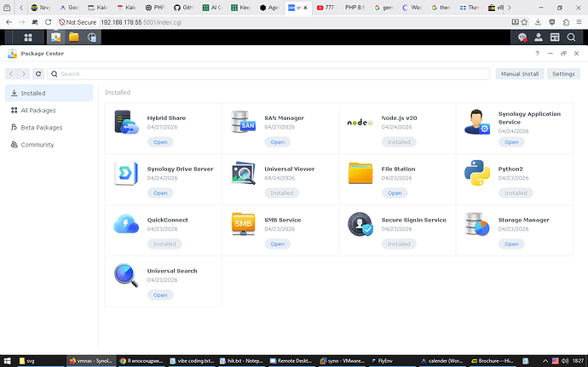The height and width of the screenshot is (367, 588).
Task: Click the Universal Viewer package icon
Action: click(244, 173)
